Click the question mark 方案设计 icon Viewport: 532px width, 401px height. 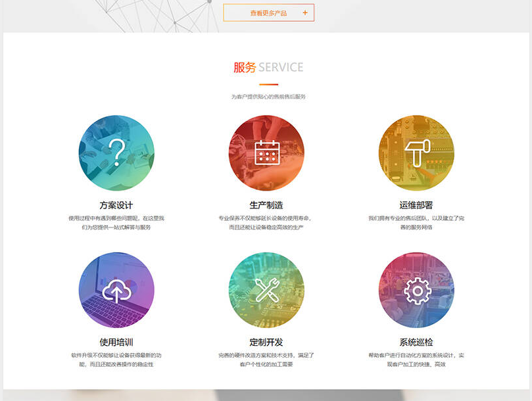pos(116,153)
